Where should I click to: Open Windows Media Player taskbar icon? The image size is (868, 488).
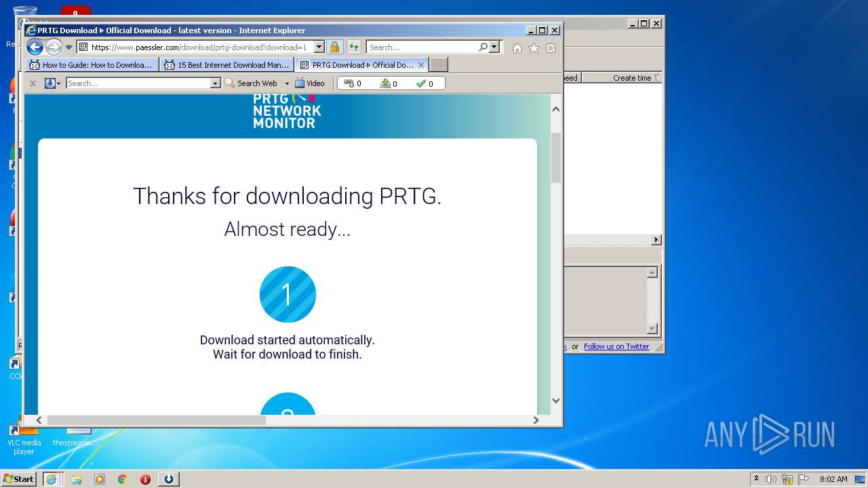[x=100, y=479]
